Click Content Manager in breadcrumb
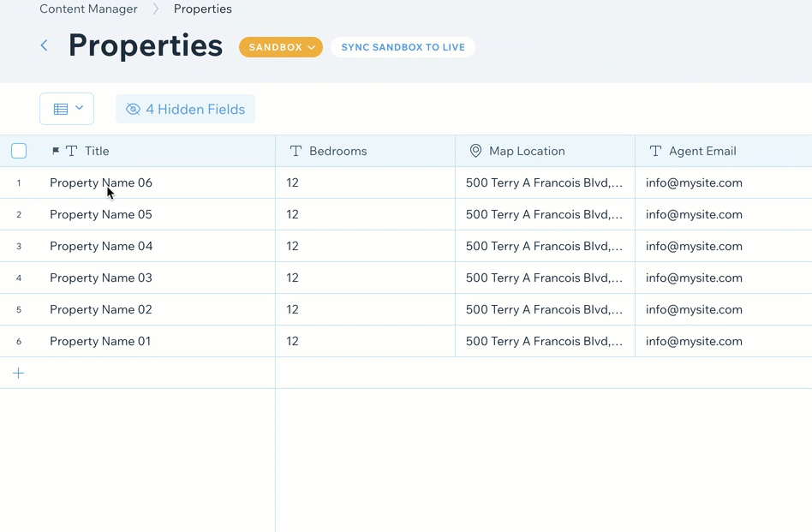Viewport: 812px width, 532px height. point(88,9)
